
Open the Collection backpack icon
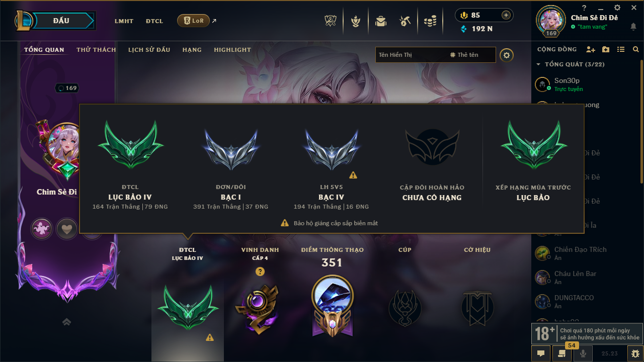click(x=381, y=21)
